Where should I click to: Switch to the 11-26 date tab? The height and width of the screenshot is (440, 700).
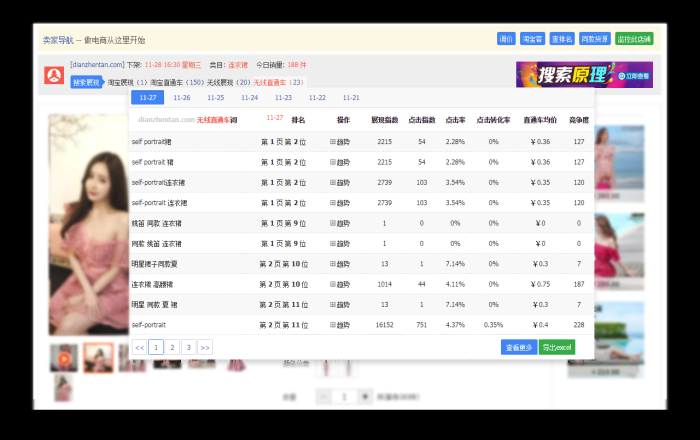click(x=182, y=97)
